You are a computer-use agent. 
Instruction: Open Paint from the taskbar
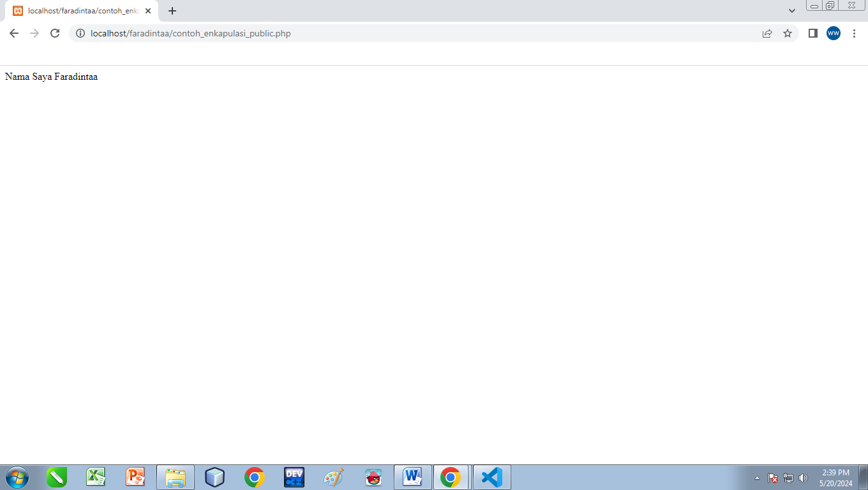point(334,477)
